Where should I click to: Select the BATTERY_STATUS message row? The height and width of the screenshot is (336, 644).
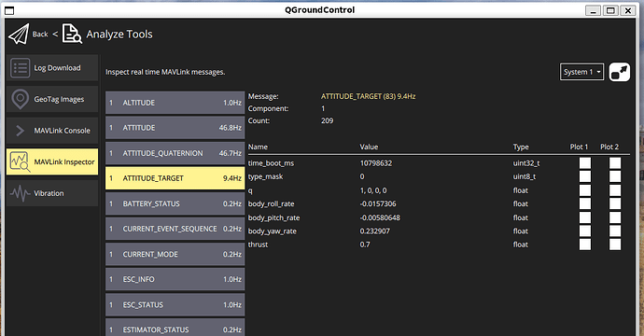tap(175, 203)
